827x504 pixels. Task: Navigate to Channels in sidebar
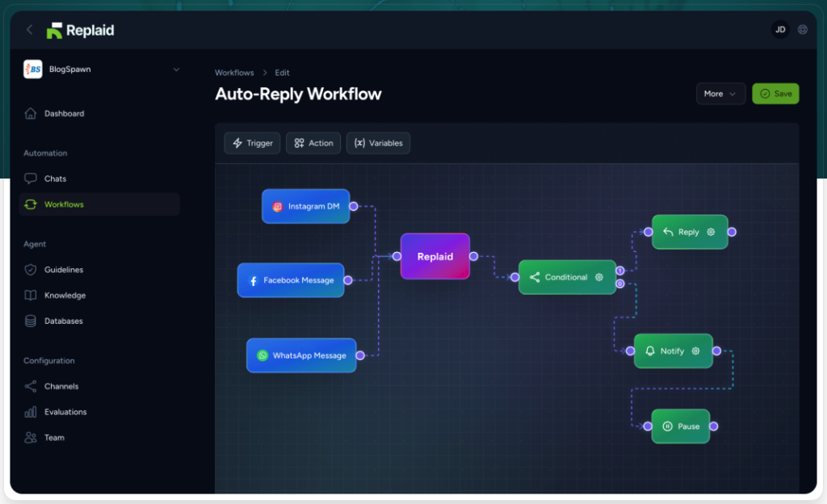(x=61, y=386)
